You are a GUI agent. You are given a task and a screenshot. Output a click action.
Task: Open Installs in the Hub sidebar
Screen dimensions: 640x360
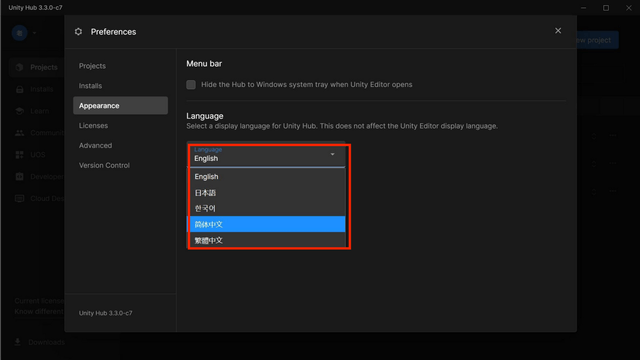(37, 89)
